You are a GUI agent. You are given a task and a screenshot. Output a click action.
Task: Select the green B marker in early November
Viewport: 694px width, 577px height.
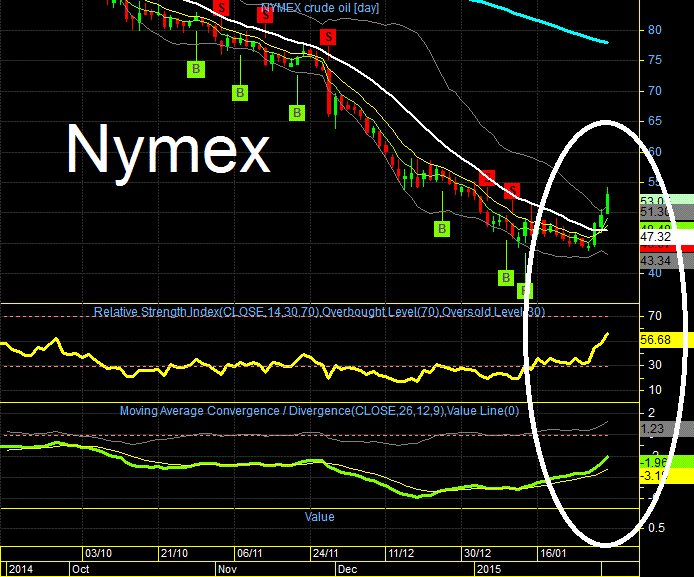[240, 92]
